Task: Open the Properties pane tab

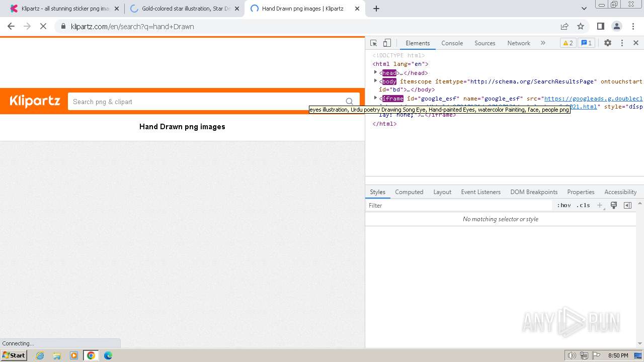Action: click(581, 192)
